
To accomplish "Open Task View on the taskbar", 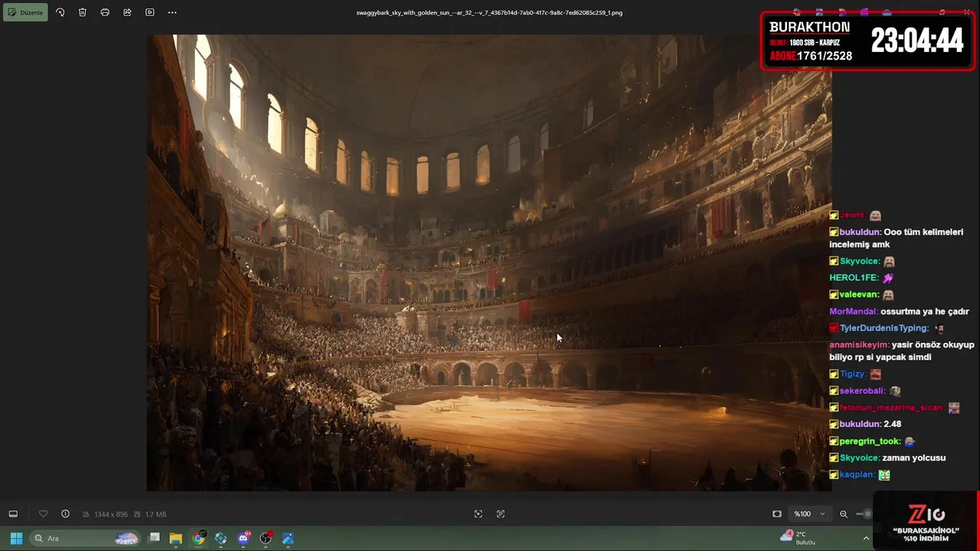I will (154, 538).
